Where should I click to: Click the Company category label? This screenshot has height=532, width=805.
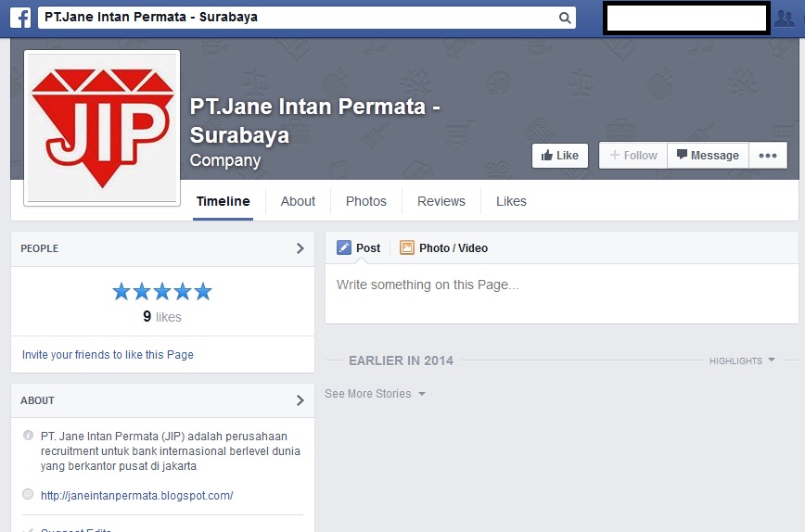(x=225, y=160)
